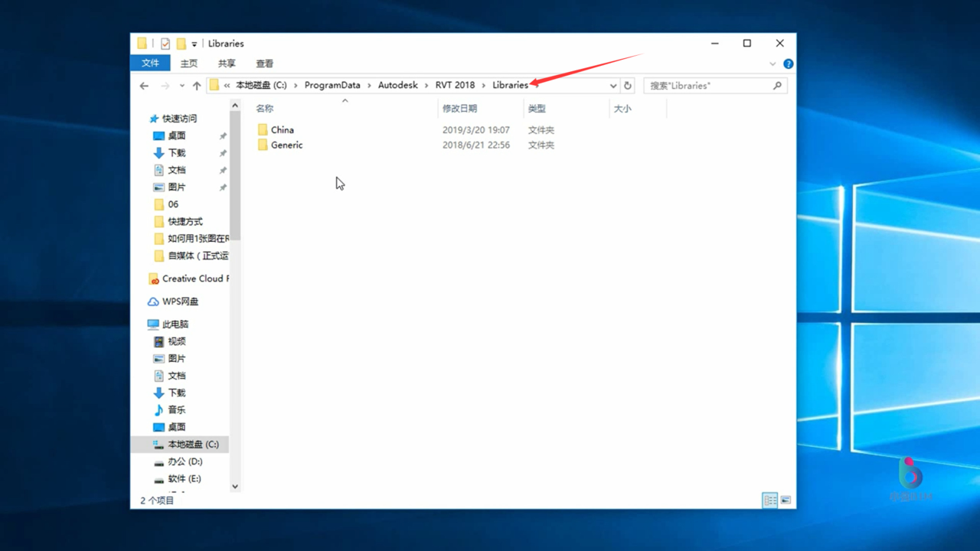The image size is (980, 551).
Task: Open recent locations dropdown arrow
Action: point(181,86)
